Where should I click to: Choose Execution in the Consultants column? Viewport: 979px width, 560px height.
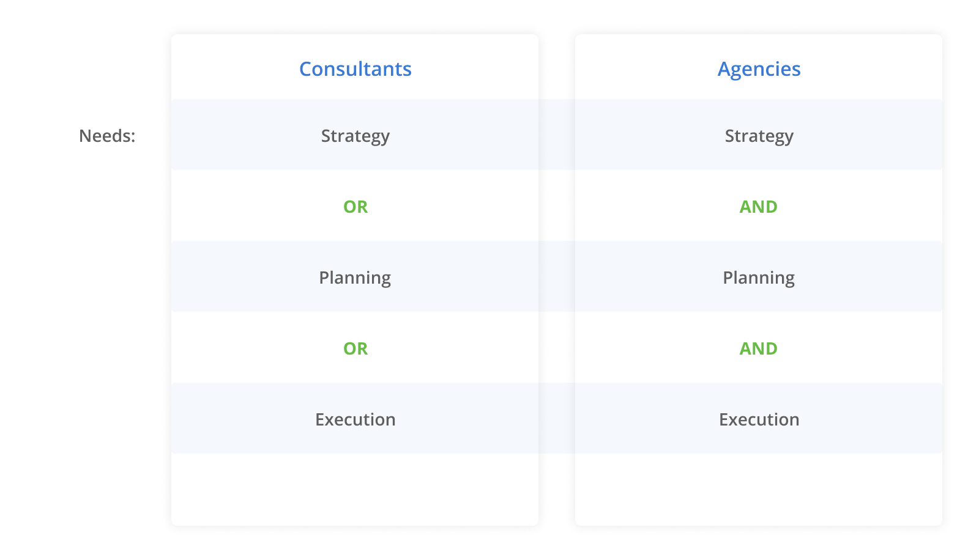(x=355, y=419)
